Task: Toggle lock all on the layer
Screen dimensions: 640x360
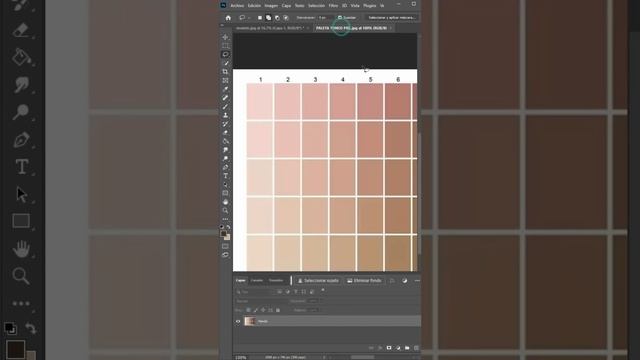Action: coord(278,310)
